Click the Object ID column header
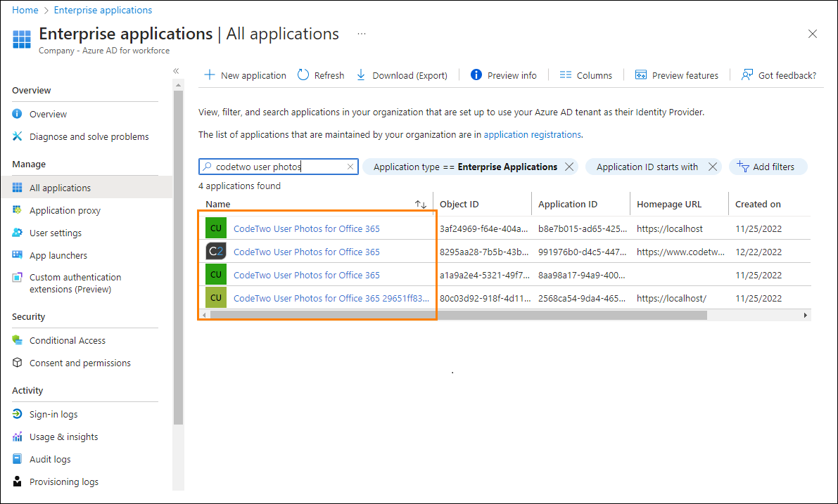 pos(459,204)
